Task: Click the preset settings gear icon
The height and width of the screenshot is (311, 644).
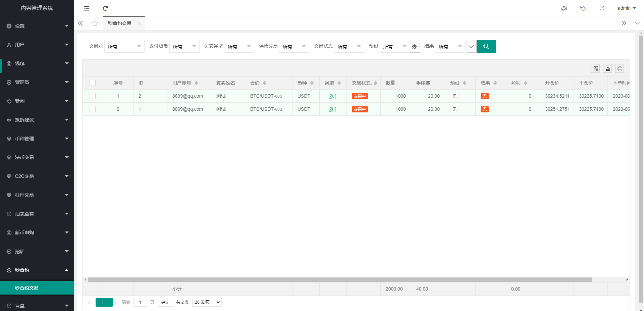Action: tap(415, 47)
